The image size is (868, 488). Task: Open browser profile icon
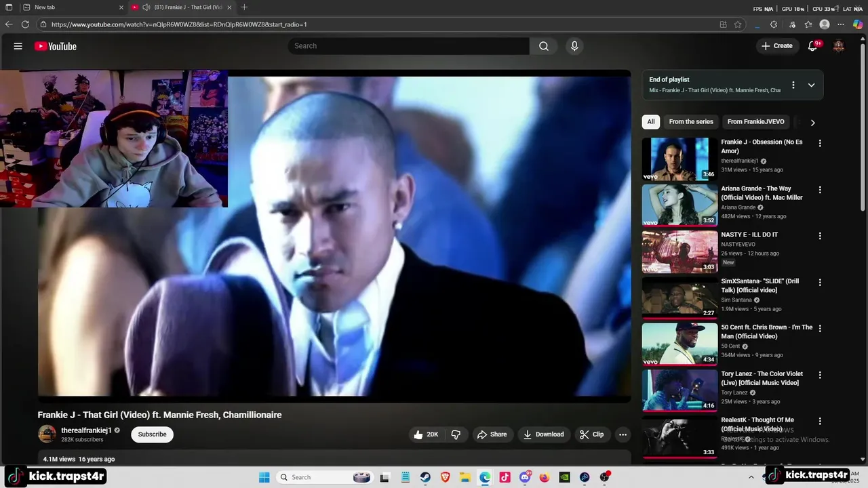pos(825,24)
